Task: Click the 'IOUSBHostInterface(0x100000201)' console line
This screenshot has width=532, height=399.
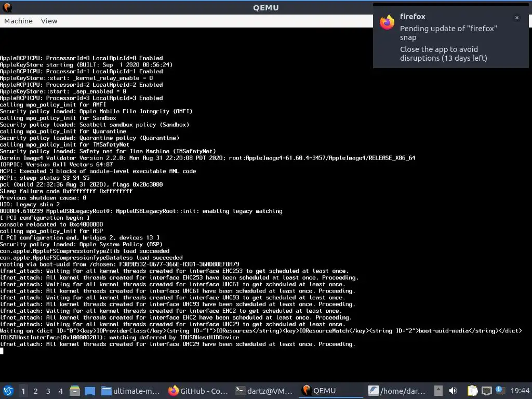Action: [120, 337]
